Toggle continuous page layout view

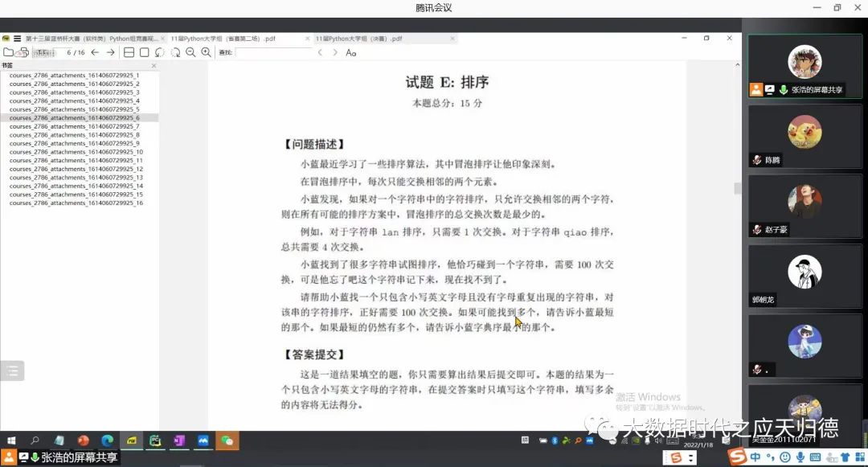tap(129, 52)
